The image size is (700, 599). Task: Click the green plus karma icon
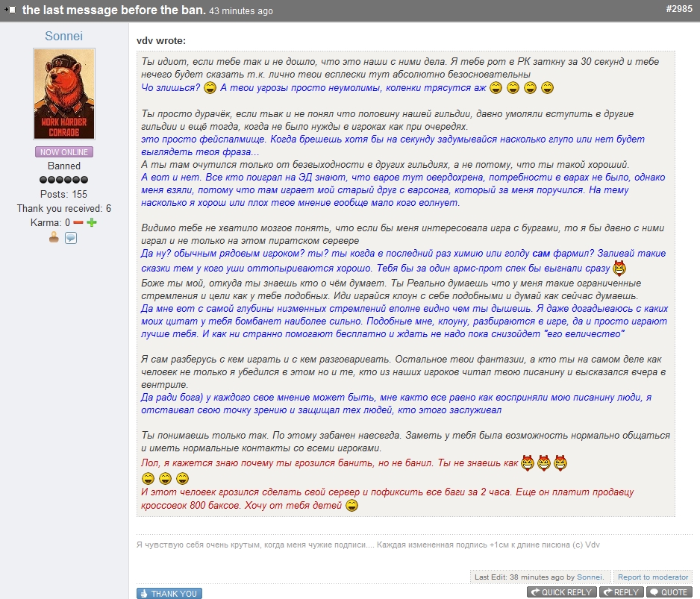[x=92, y=223]
